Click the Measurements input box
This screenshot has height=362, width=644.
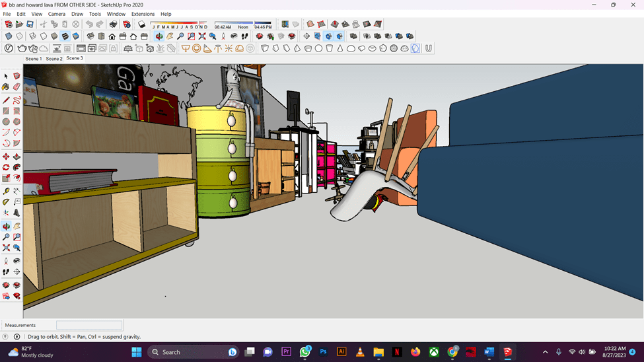pyautogui.click(x=89, y=325)
